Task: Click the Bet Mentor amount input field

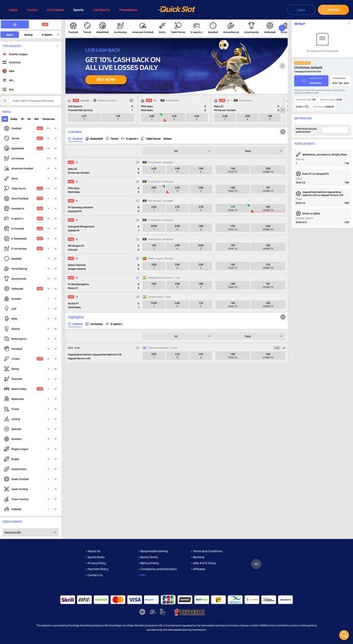Action: pyautogui.click(x=335, y=130)
